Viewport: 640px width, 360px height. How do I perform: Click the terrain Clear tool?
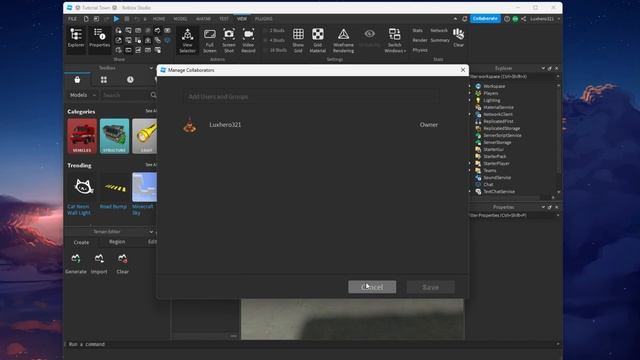click(122, 264)
